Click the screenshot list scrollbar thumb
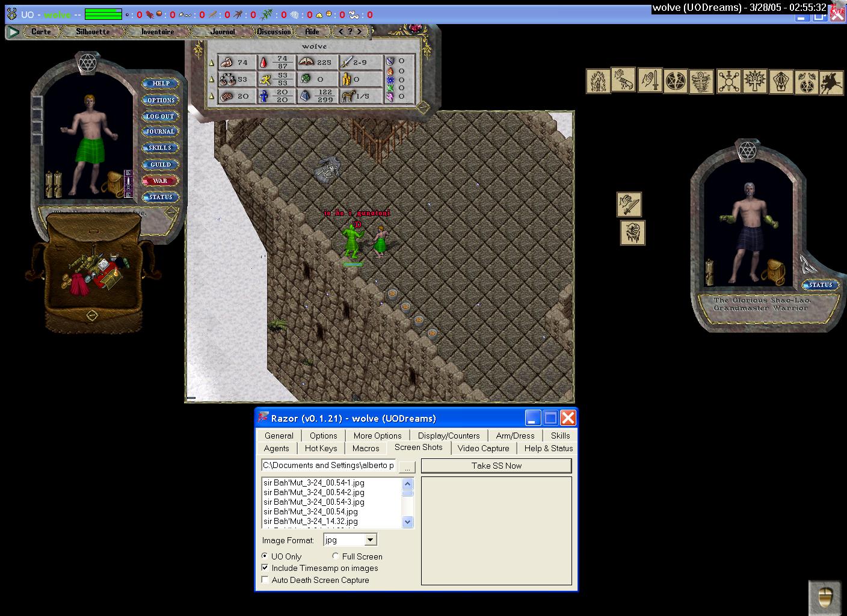The image size is (847, 616). pyautogui.click(x=407, y=493)
